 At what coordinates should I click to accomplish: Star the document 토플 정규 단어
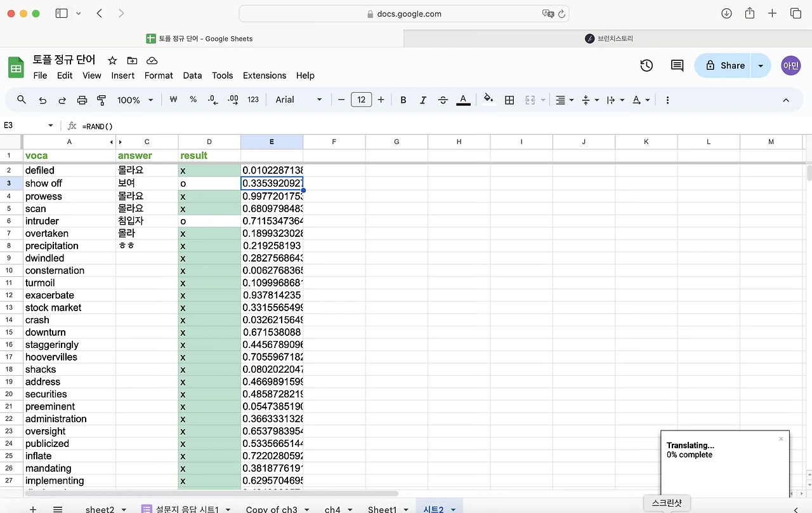(112, 60)
